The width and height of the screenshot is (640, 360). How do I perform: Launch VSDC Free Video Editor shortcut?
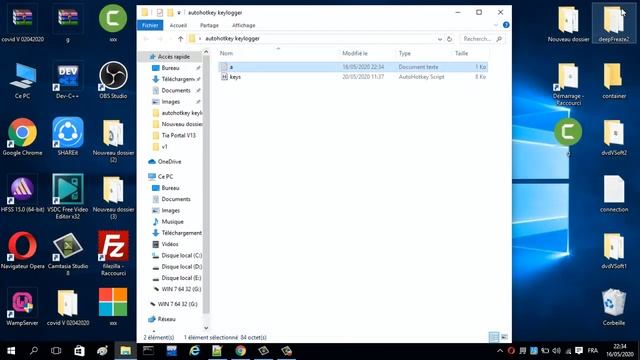68,197
